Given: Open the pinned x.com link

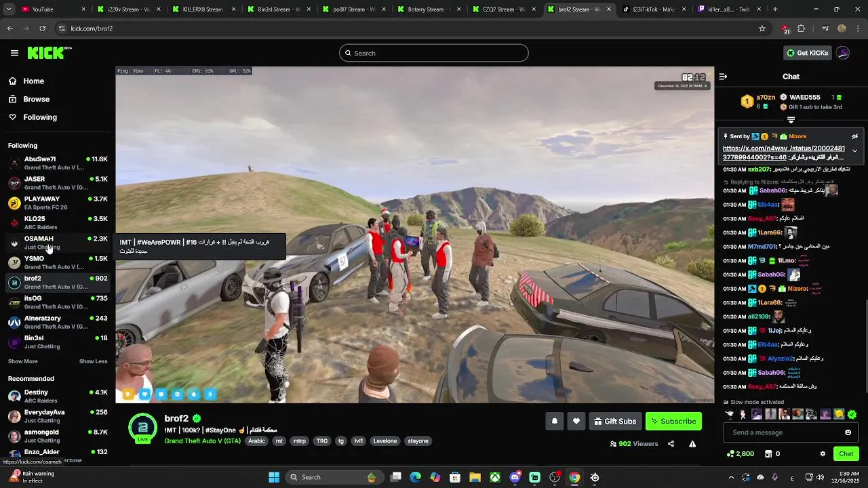Looking at the screenshot, I should 784,152.
